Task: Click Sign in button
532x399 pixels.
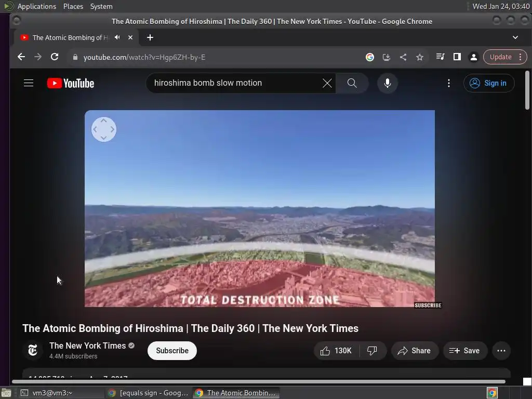Action: [x=488, y=83]
